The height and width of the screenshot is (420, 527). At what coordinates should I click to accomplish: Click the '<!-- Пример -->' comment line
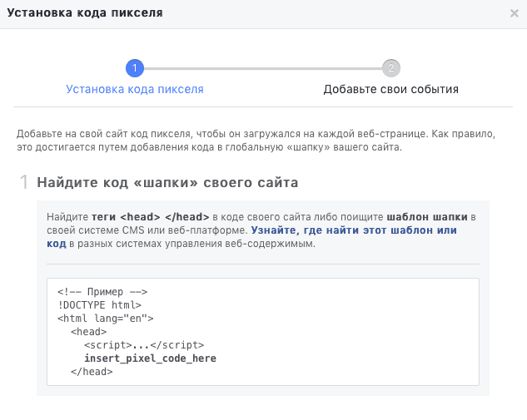pyautogui.click(x=102, y=292)
